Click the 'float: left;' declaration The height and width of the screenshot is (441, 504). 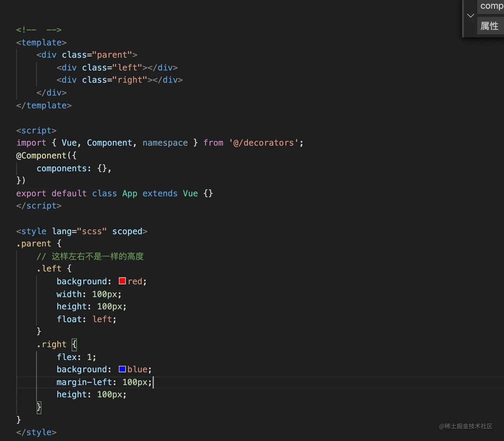point(87,319)
